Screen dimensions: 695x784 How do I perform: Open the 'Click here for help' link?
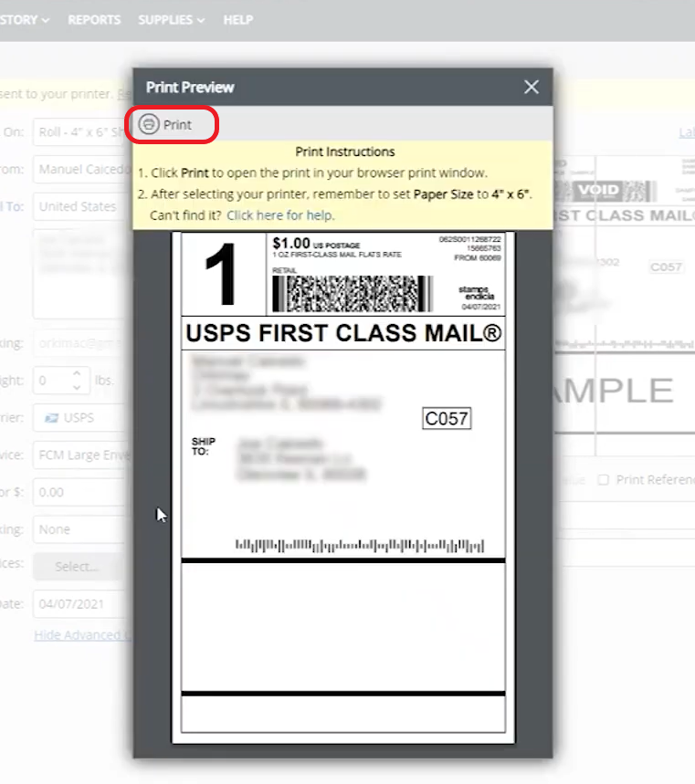[x=280, y=215]
